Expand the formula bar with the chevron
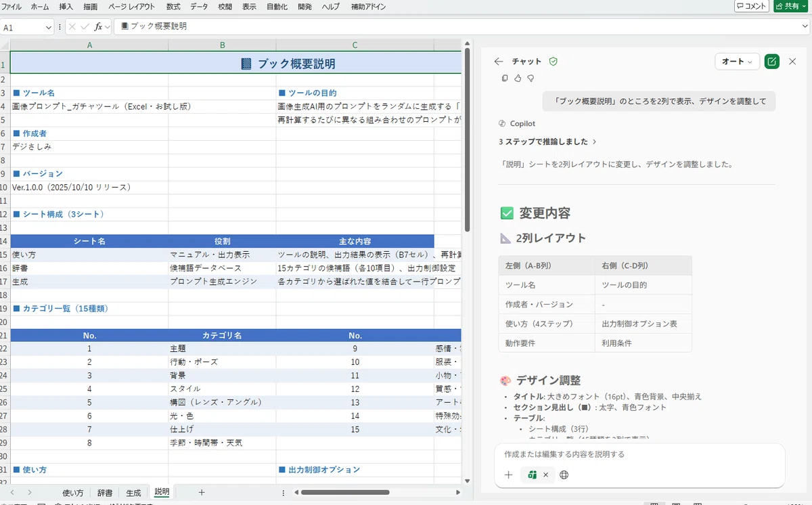Viewport: 812px width, 505px height. (x=805, y=26)
